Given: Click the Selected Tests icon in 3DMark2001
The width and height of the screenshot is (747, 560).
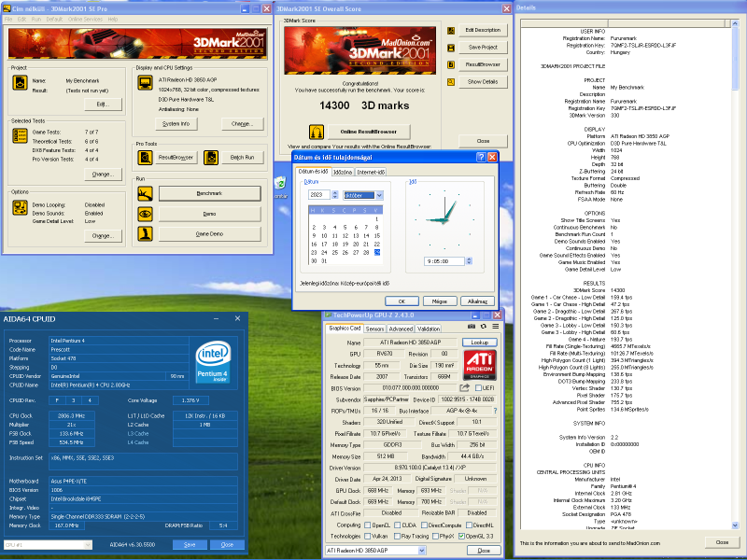Looking at the screenshot, I should coord(20,135).
